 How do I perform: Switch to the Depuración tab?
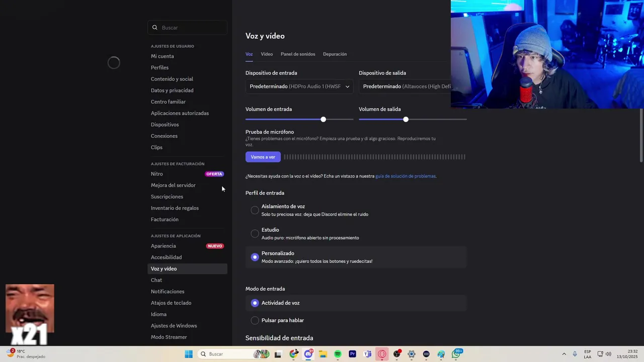click(x=335, y=54)
